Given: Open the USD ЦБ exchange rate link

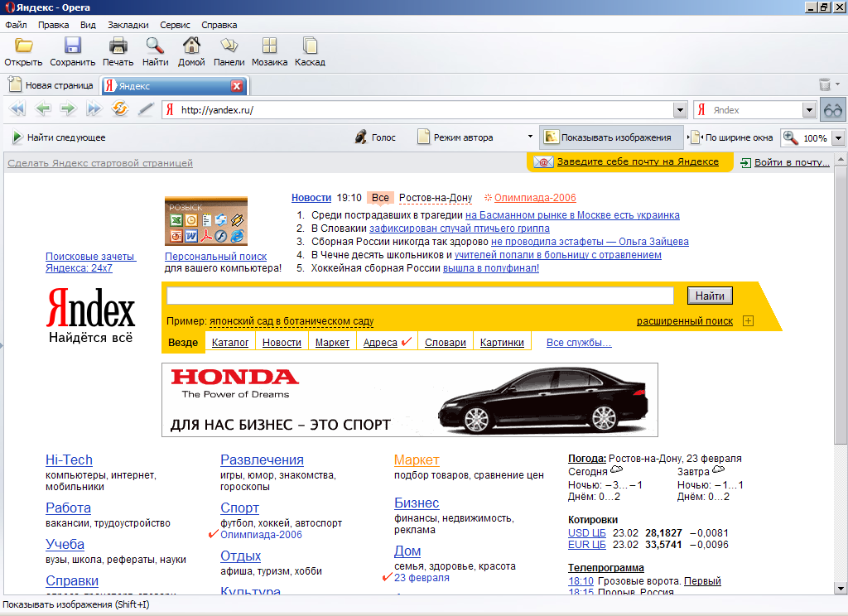Looking at the screenshot, I should 587,533.
